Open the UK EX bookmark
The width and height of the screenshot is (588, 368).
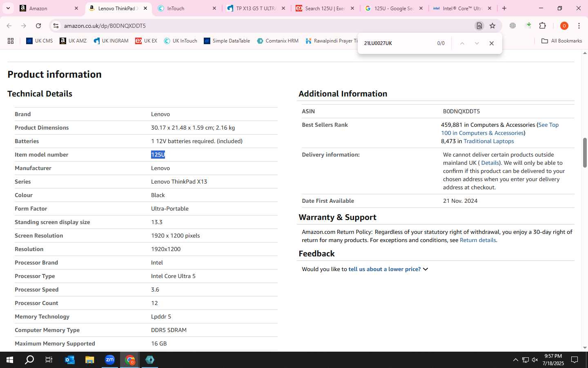coord(146,41)
